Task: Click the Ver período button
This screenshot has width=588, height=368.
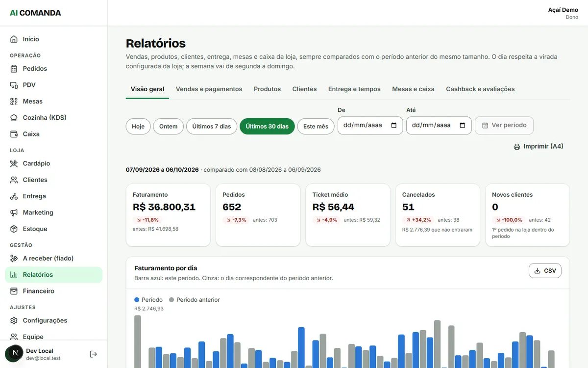Action: pyautogui.click(x=504, y=126)
